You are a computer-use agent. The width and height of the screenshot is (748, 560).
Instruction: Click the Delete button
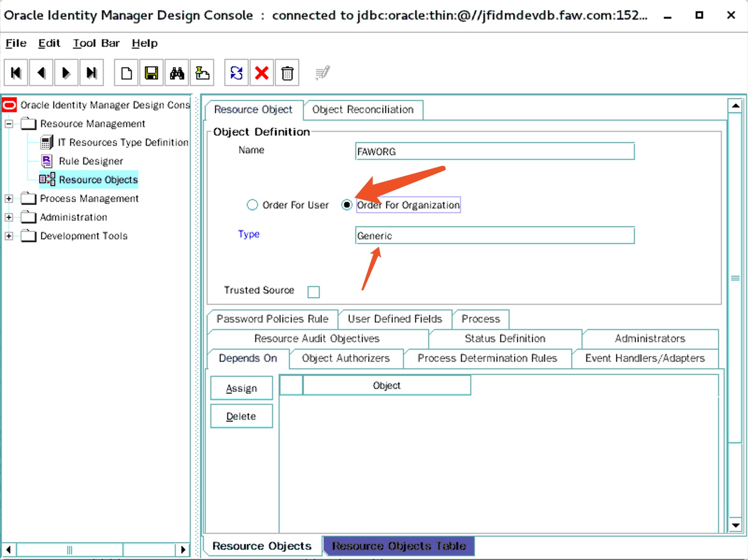coord(242,416)
